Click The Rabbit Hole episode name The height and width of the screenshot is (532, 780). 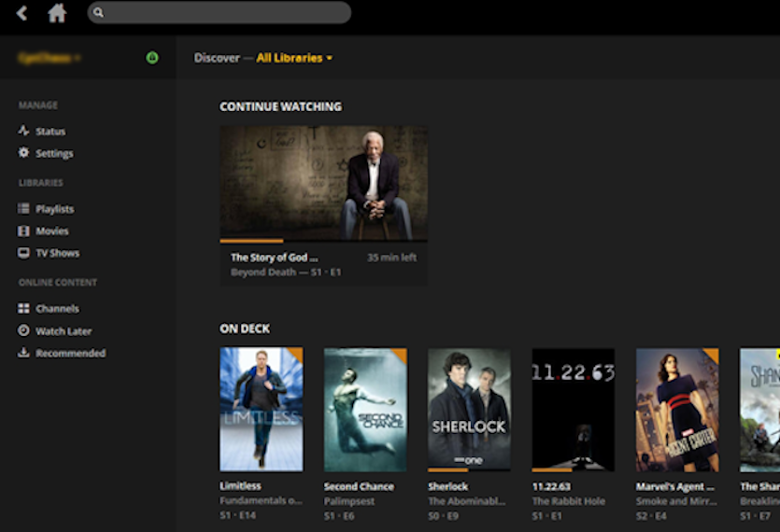(569, 501)
